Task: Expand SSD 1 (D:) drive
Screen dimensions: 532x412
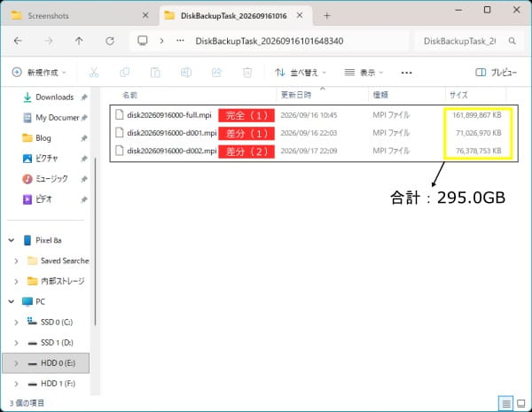Action: coord(16,343)
